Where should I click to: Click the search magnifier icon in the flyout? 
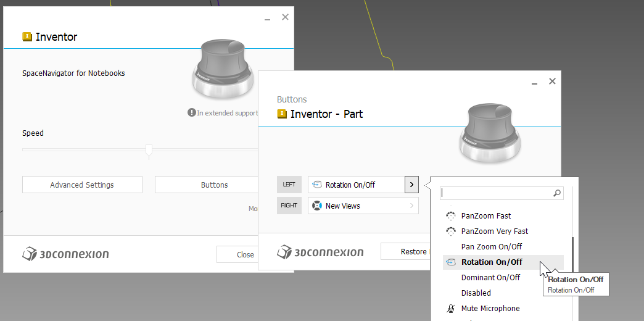[557, 193]
